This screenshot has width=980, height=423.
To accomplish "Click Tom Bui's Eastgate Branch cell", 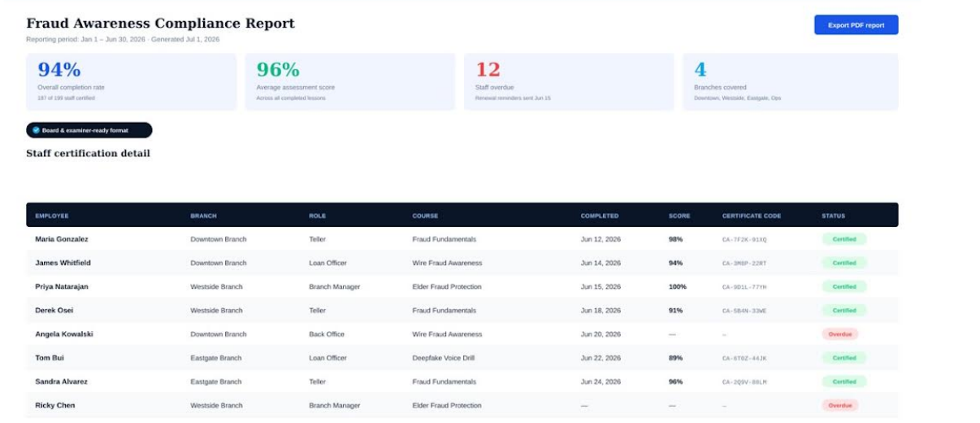I will (215, 357).
